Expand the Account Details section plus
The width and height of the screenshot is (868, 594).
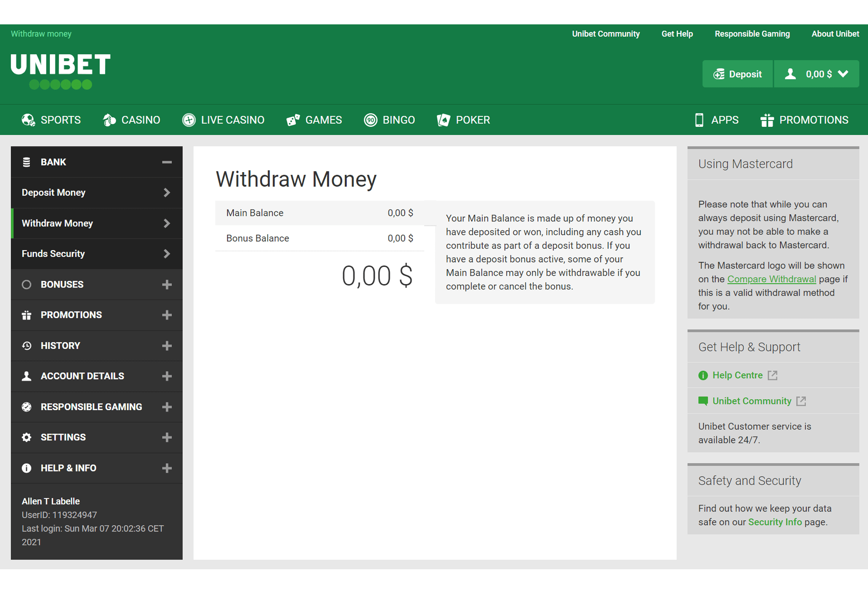coord(167,376)
